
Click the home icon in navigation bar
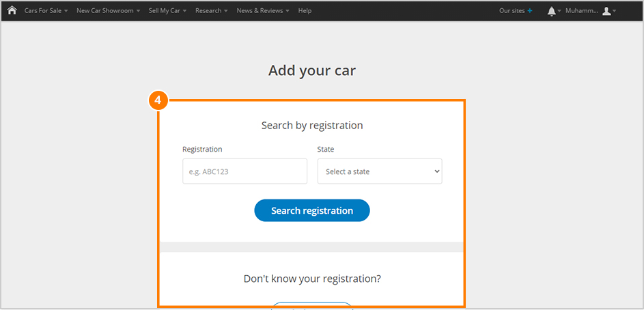pos(12,11)
